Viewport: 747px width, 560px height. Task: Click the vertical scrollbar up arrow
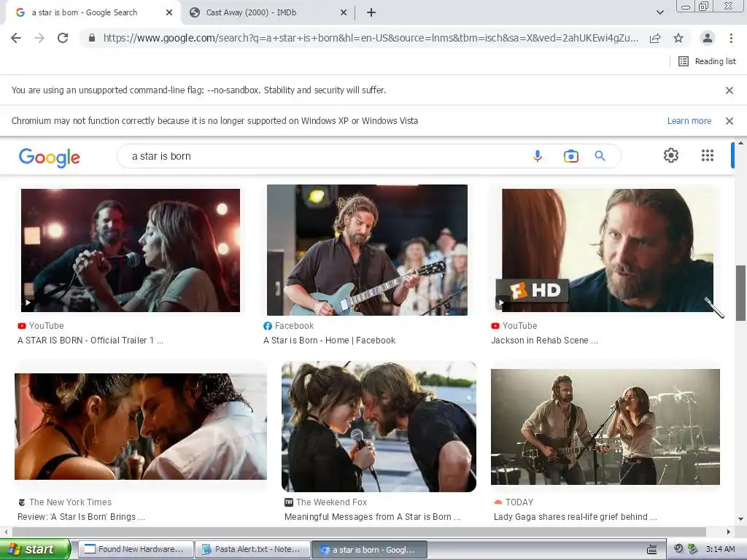coord(740,143)
